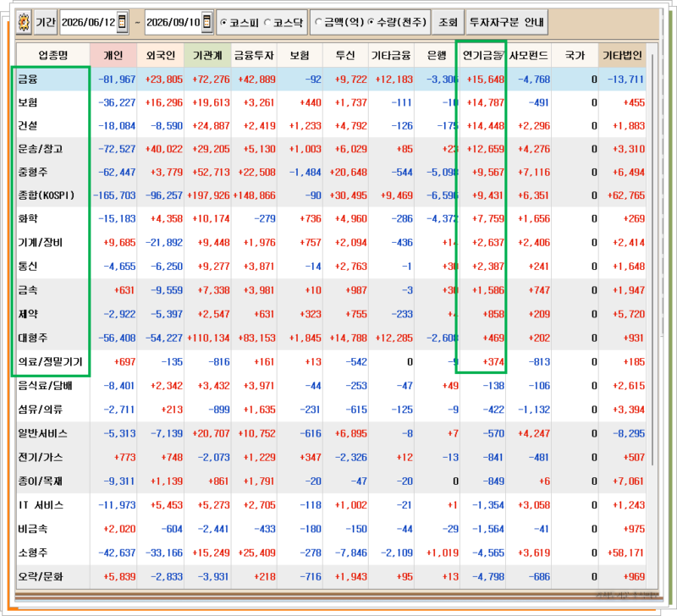Select the 보험 sector row name
This screenshot has height=616, width=677.
tap(28, 102)
